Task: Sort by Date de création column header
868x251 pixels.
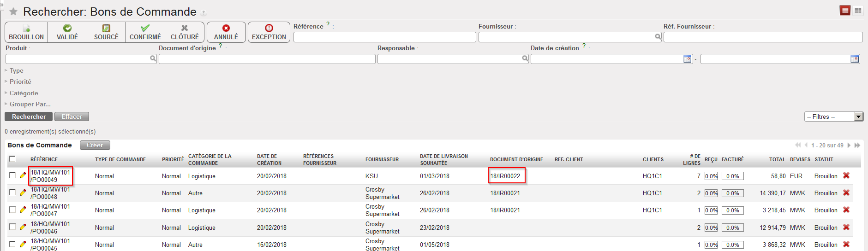Action: click(269, 159)
